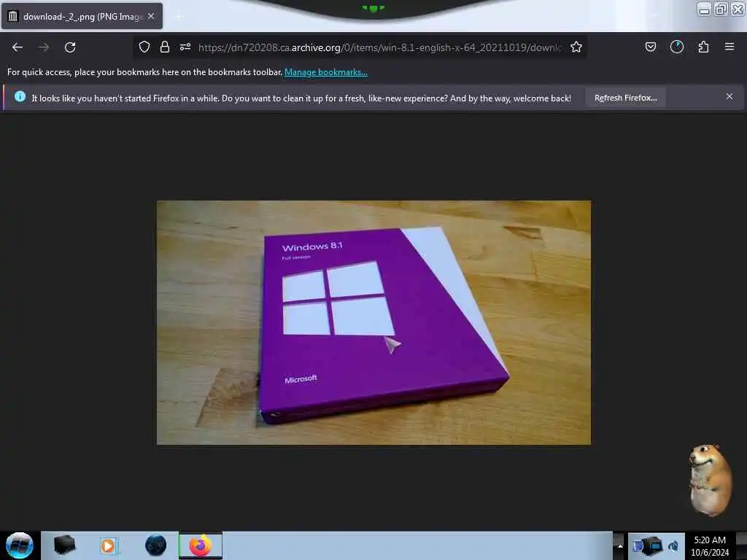Open the volume tray icon
747x560 pixels.
click(673, 546)
